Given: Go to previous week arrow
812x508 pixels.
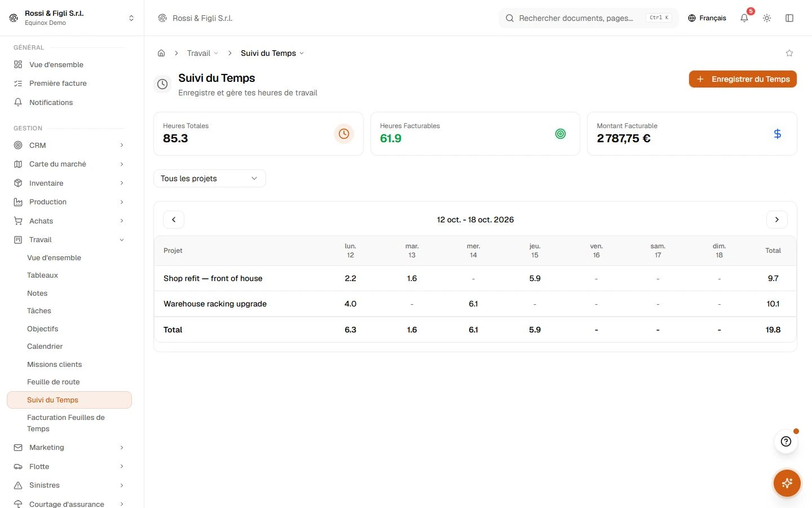Looking at the screenshot, I should [x=174, y=220].
